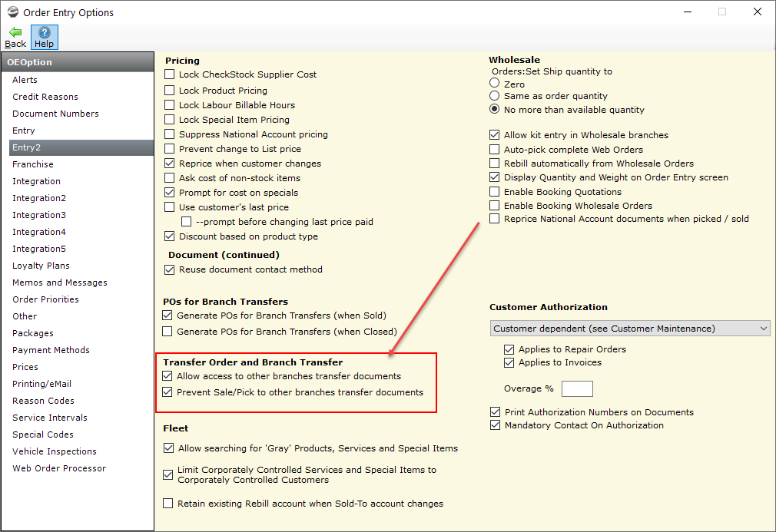The width and height of the screenshot is (776, 532).
Task: Open Memos and Messages
Action: [59, 283]
